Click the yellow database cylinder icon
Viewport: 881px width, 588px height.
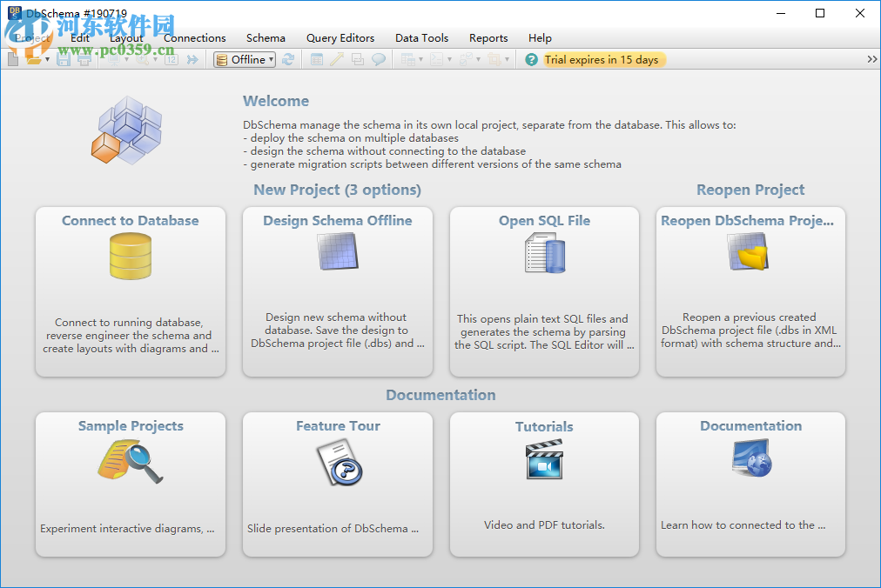click(131, 256)
